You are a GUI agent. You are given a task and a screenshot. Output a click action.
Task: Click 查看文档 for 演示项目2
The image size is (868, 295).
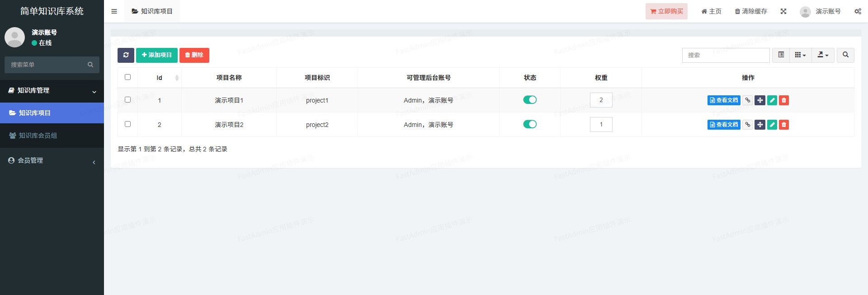click(x=724, y=125)
